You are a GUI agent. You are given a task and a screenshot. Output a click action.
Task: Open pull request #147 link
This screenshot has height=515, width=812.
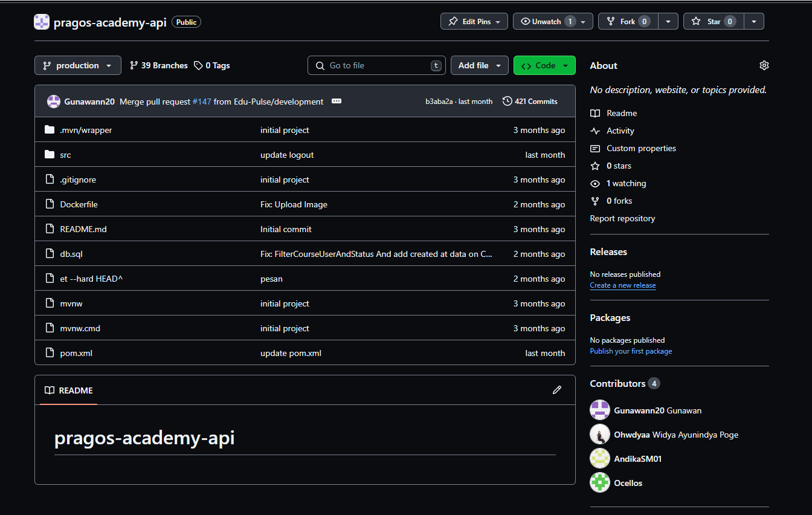point(202,102)
